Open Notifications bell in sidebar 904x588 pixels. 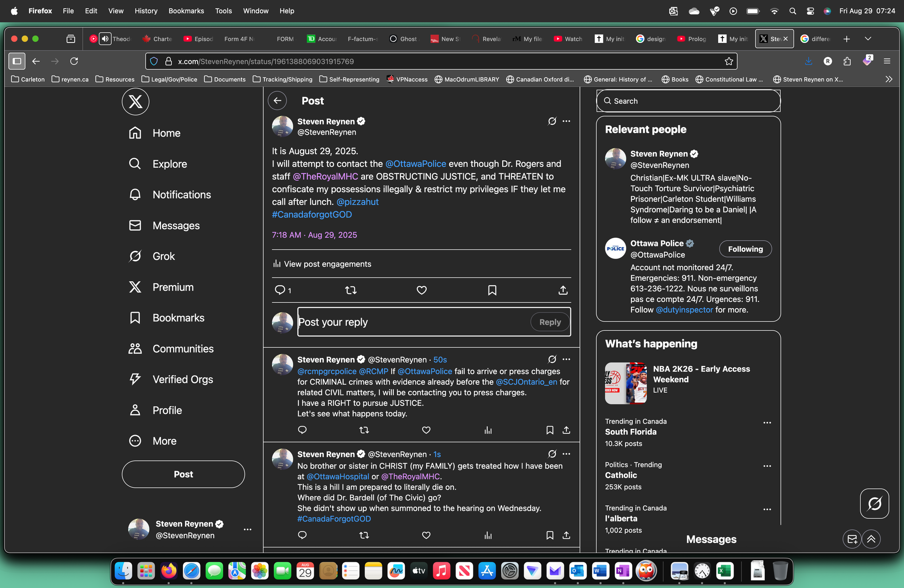170,194
